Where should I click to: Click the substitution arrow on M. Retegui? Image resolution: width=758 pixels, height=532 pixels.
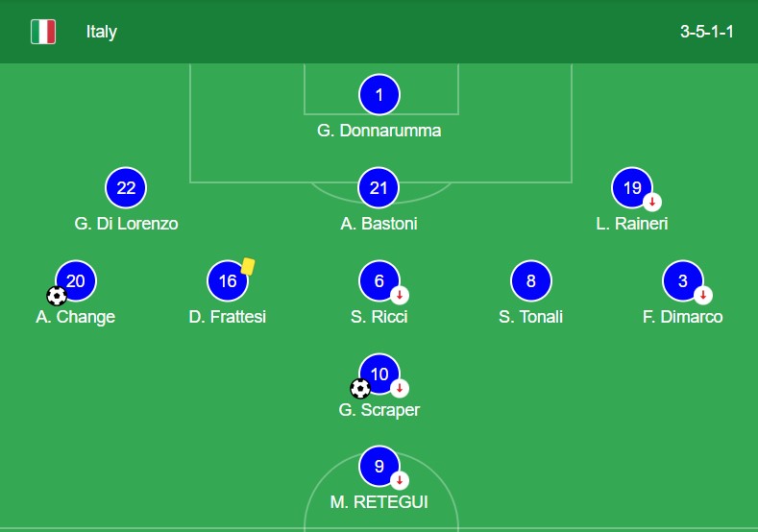pos(400,480)
